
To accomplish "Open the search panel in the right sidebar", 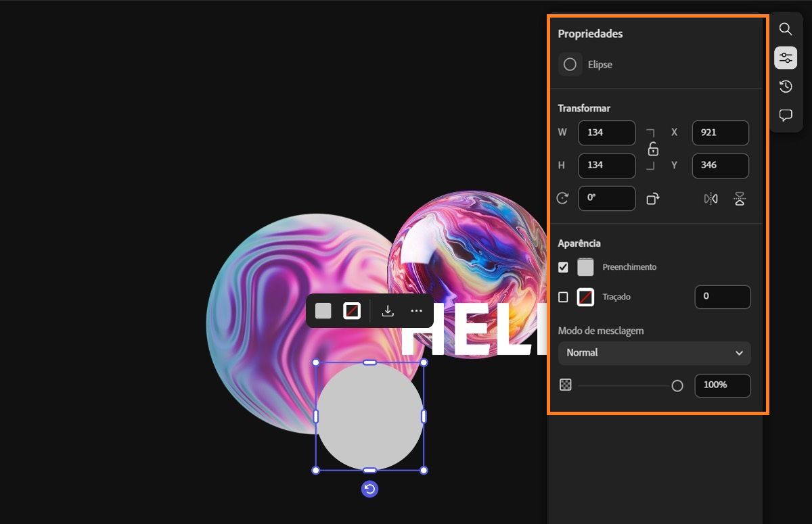I will pyautogui.click(x=786, y=29).
